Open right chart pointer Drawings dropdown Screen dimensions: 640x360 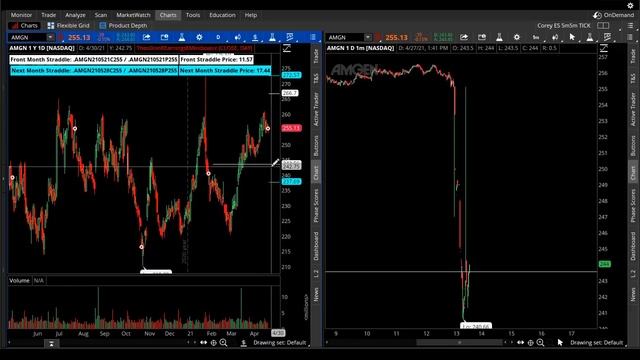click(572, 37)
